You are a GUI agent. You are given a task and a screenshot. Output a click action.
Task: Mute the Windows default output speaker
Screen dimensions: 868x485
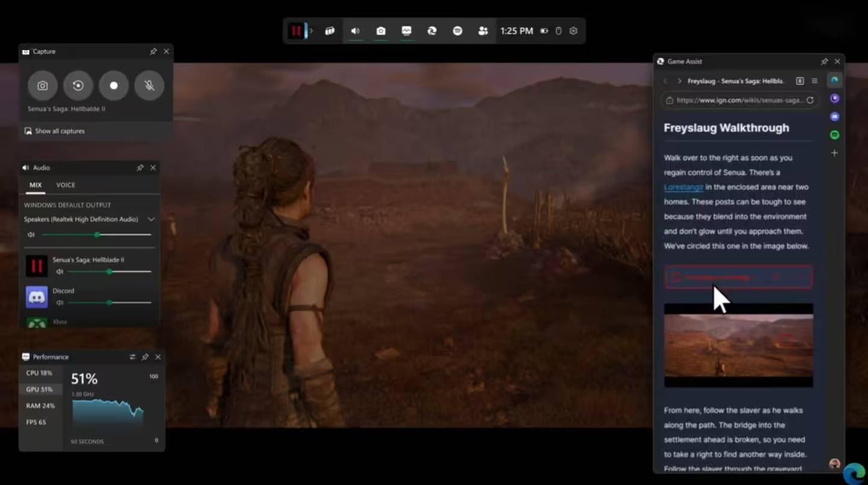click(31, 235)
